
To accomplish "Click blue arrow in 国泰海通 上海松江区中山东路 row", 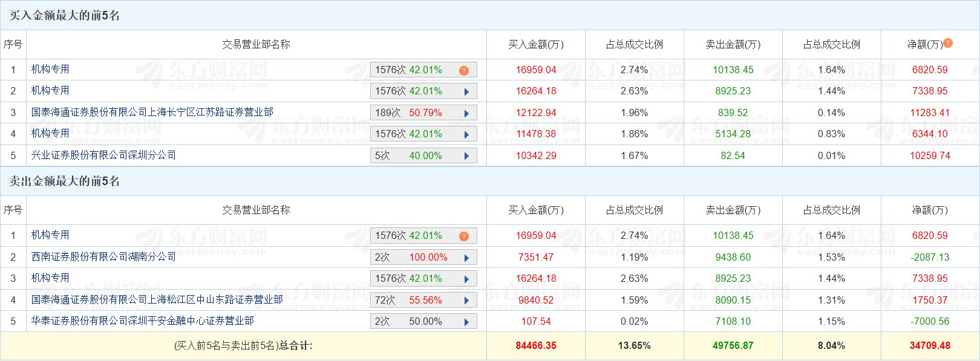I will pyautogui.click(x=466, y=301).
